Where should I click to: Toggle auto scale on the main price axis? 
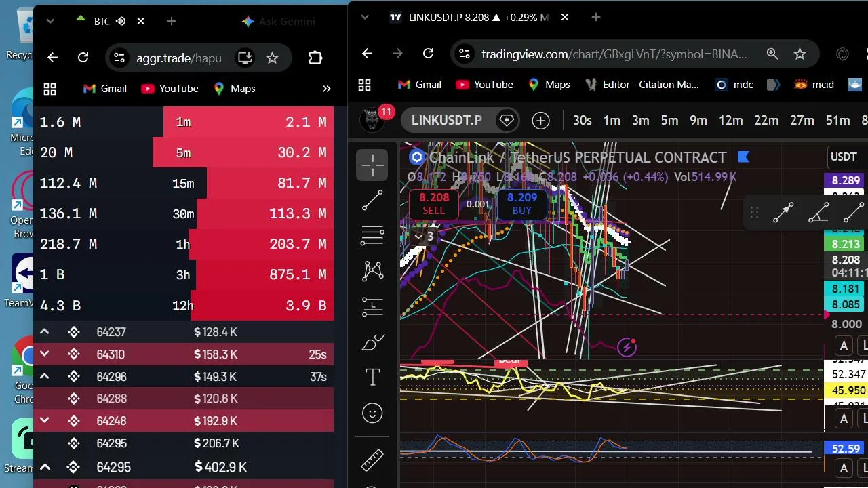[x=844, y=346]
